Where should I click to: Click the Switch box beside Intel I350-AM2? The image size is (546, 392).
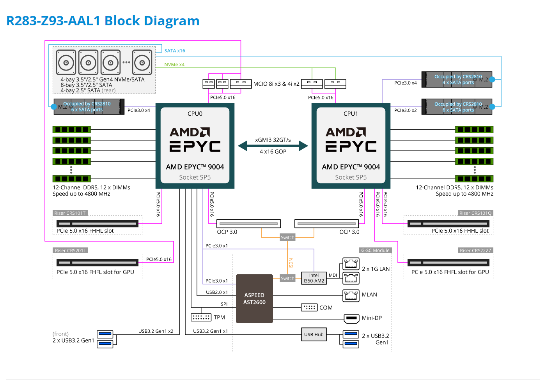point(287,278)
